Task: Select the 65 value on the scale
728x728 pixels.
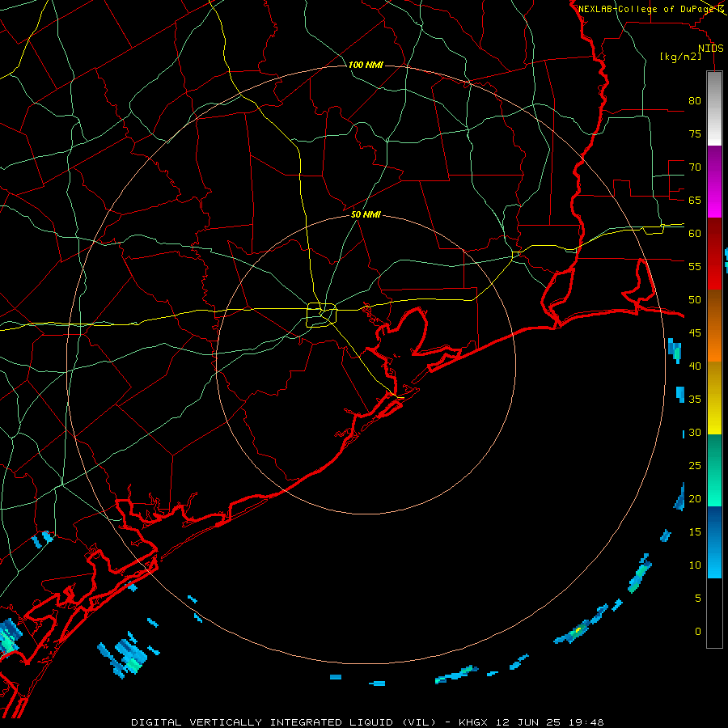Action: pos(695,200)
